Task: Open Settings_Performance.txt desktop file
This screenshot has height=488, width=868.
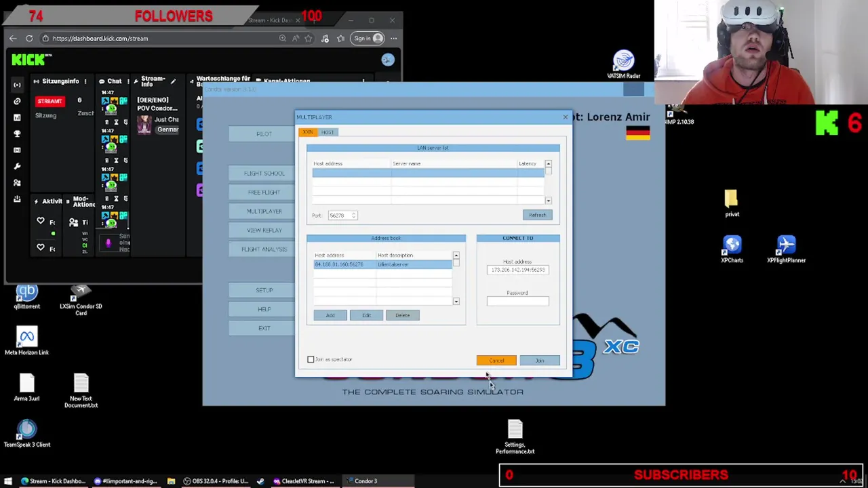Action: (515, 436)
